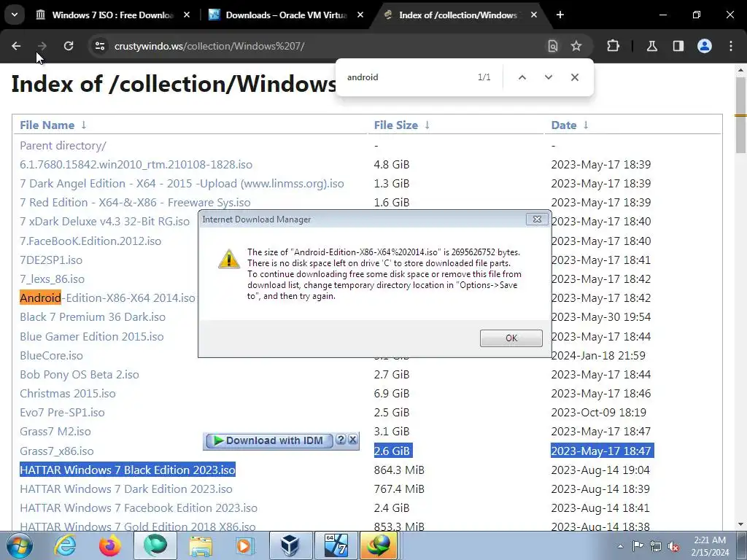Image resolution: width=747 pixels, height=560 pixels.
Task: Show hidden system tray icons arrow
Action: click(x=620, y=546)
